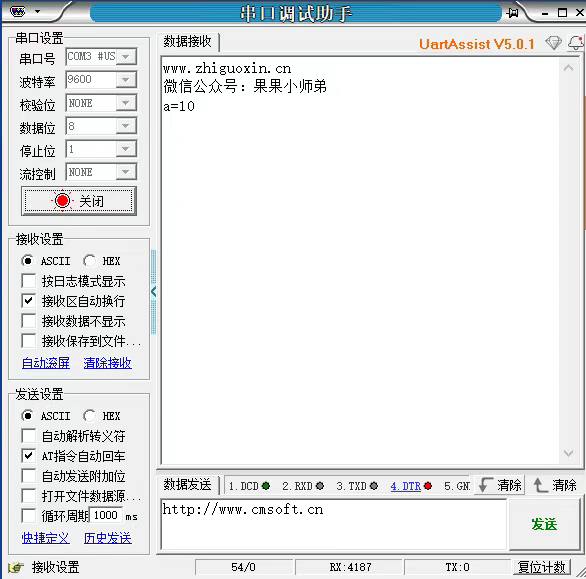This screenshot has width=586, height=579.
Task: Select the 数据接收 tab
Action: coord(188,41)
